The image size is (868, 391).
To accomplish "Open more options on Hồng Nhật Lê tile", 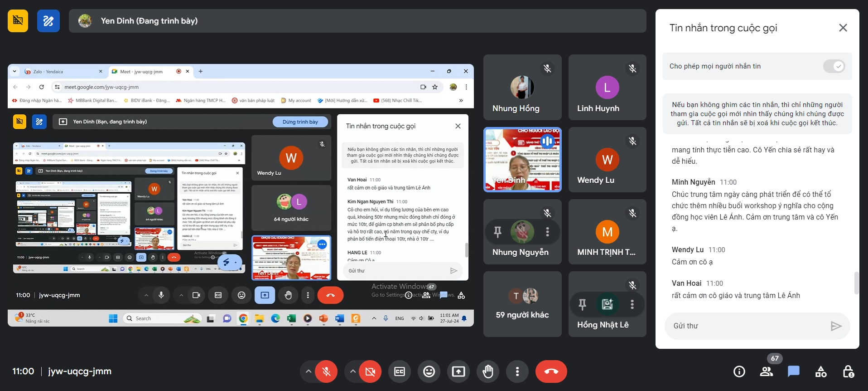I will pos(632,304).
